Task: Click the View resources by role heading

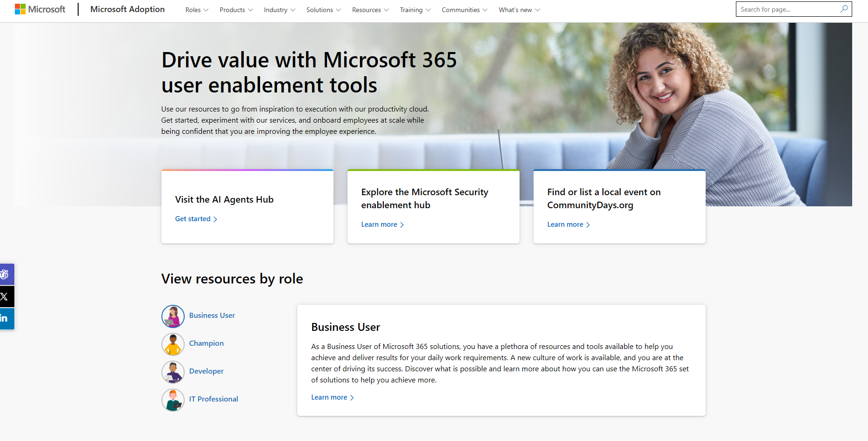Action: pos(232,279)
